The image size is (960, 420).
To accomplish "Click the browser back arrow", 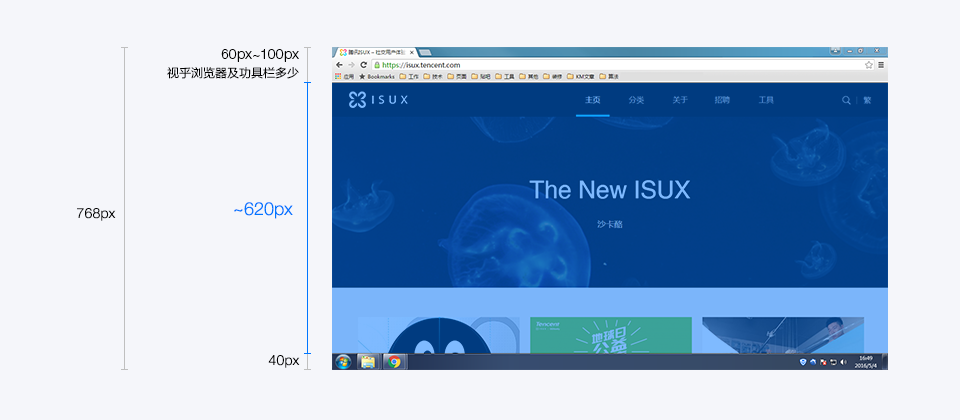I will [x=339, y=65].
